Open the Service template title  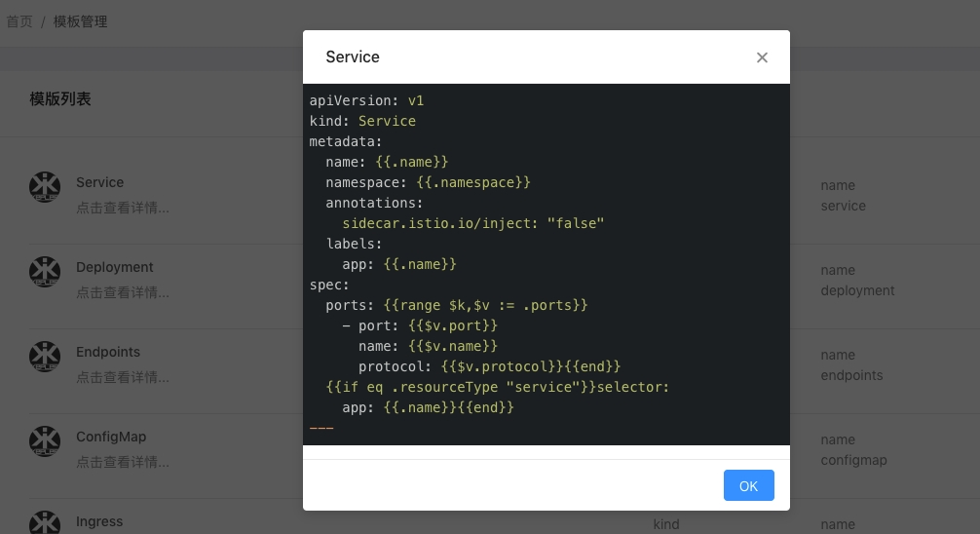[99, 182]
